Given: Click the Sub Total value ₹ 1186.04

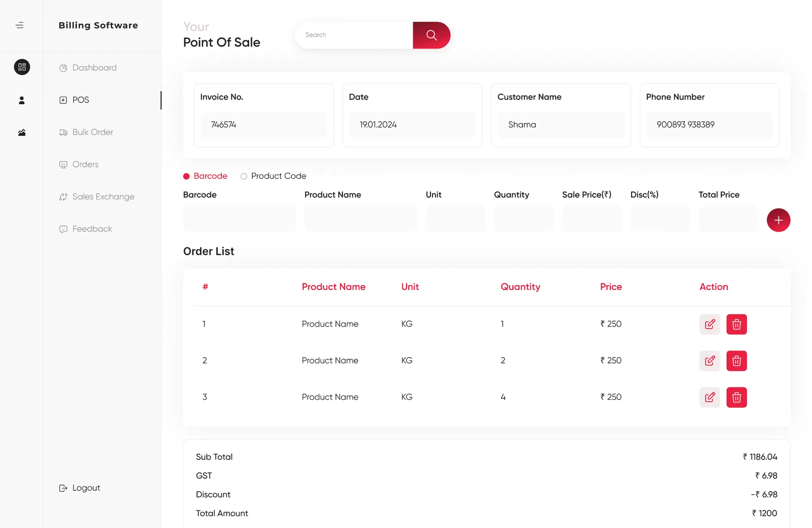Looking at the screenshot, I should click(x=760, y=457).
